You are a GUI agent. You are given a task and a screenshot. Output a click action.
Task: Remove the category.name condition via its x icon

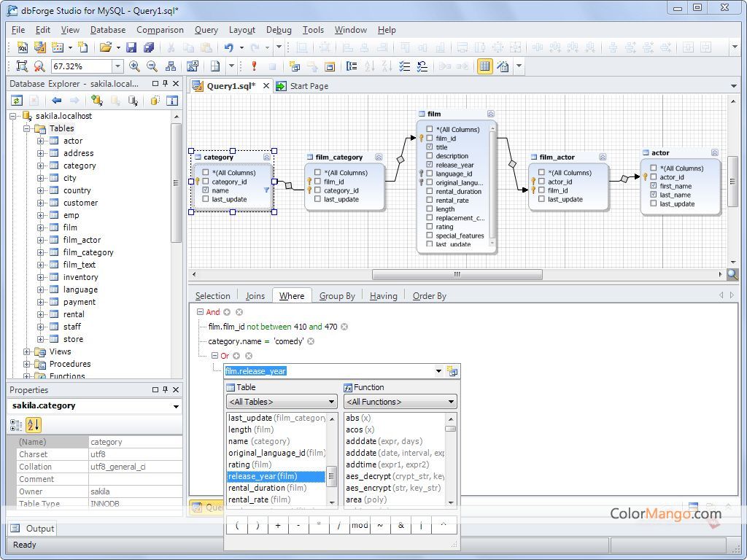click(x=311, y=341)
